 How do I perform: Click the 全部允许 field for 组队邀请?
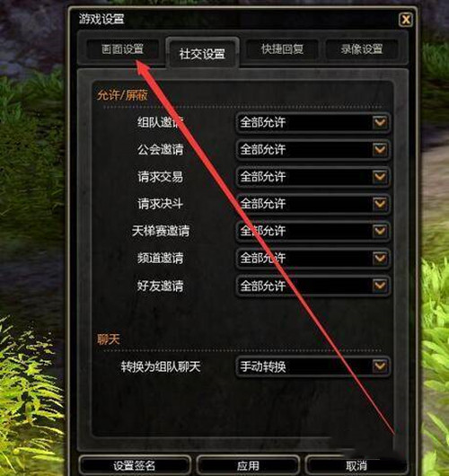[x=313, y=123]
